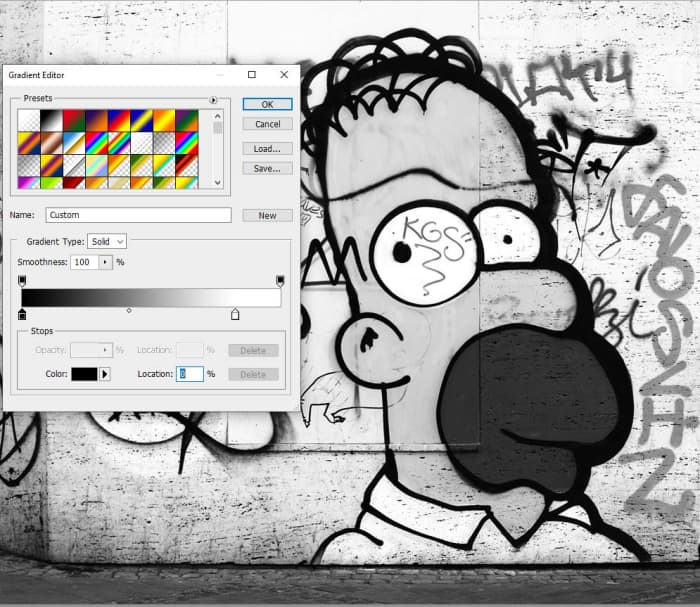Pick the transparent rainbow gradient preset

tap(119, 143)
